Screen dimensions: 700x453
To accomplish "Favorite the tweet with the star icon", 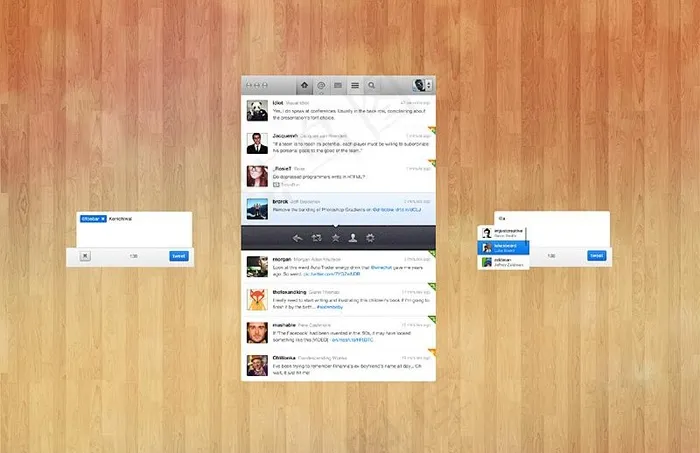I will (x=335, y=238).
